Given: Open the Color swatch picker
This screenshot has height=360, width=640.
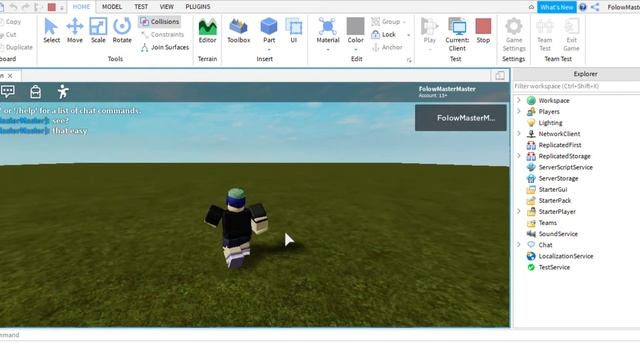Looking at the screenshot, I should tap(356, 26).
